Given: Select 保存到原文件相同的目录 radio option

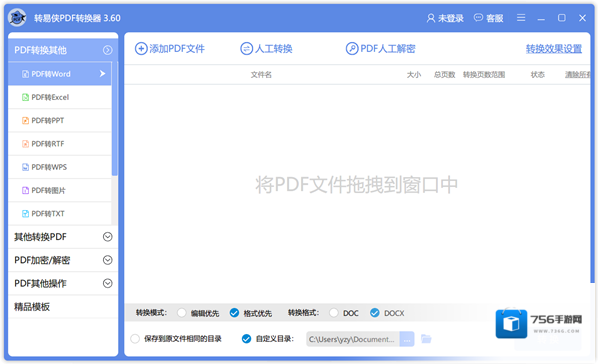Looking at the screenshot, I should [135, 339].
